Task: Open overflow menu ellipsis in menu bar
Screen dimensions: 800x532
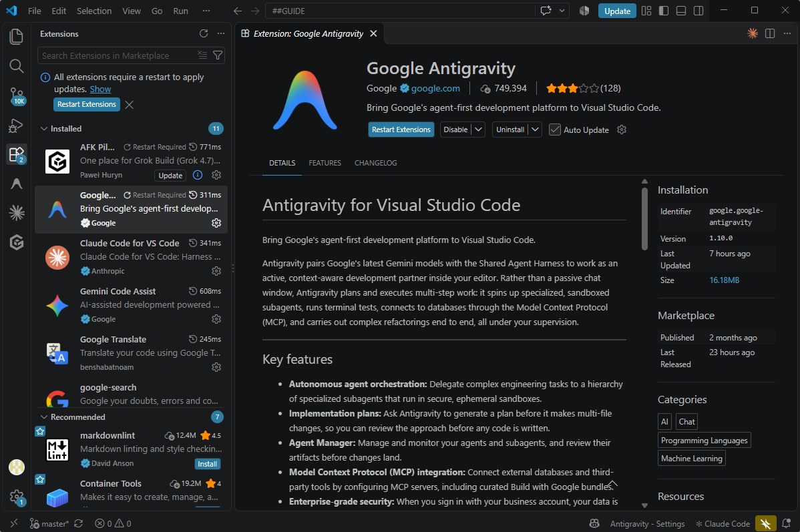Action: (x=206, y=11)
